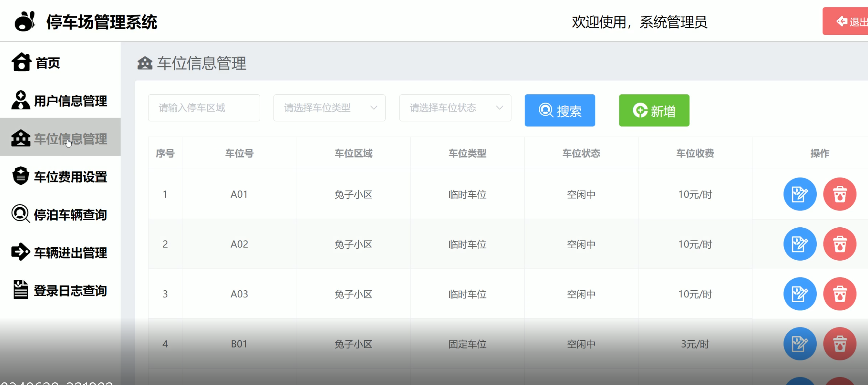Click the 车位信息管理 building icon
Image resolution: width=868 pixels, height=385 pixels.
point(21,138)
